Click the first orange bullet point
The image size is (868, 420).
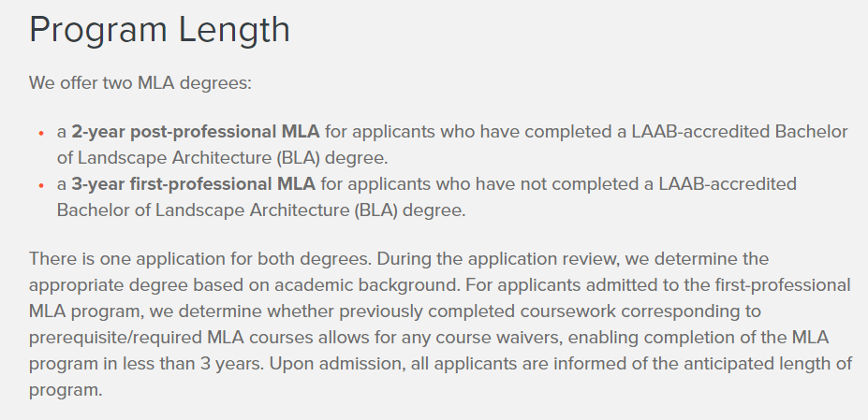pyautogui.click(x=41, y=134)
